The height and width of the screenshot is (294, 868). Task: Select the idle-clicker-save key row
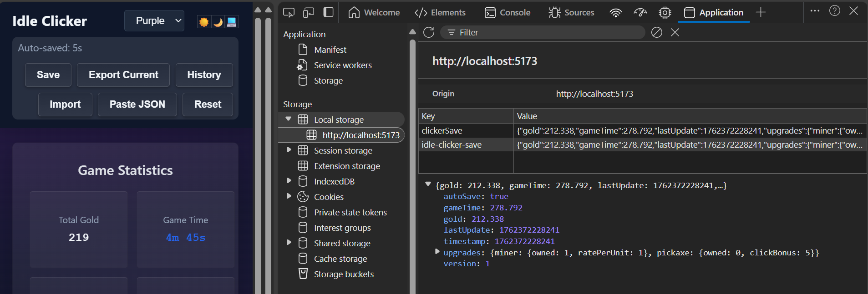tap(452, 145)
